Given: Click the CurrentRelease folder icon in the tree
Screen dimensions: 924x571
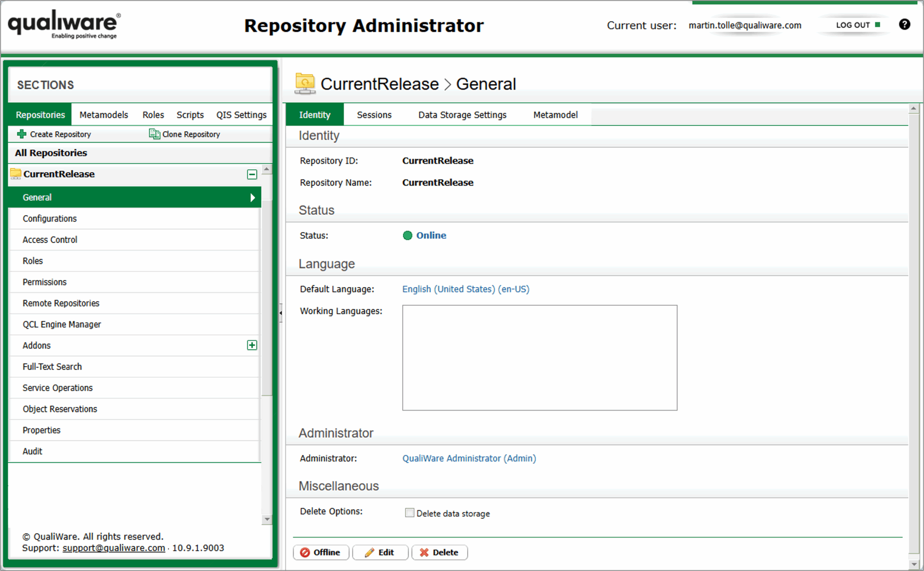Looking at the screenshot, I should [x=16, y=174].
